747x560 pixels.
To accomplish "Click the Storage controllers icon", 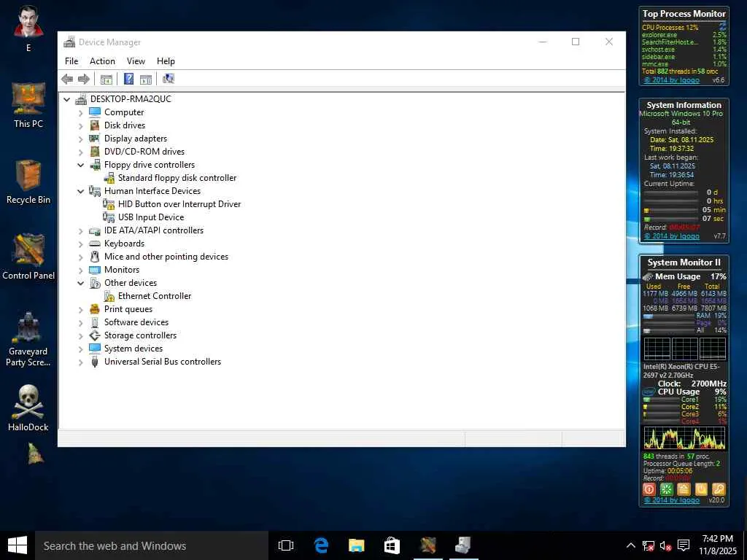I will tap(94, 335).
